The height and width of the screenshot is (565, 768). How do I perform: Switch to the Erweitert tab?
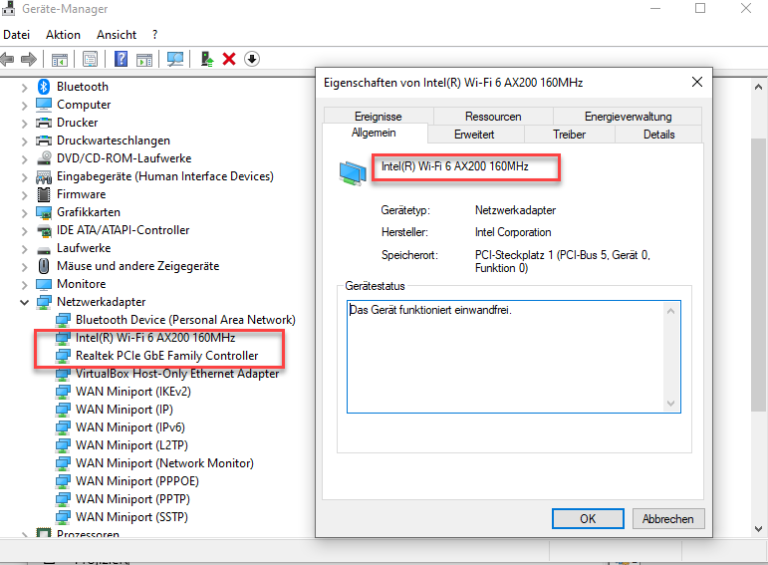(474, 134)
